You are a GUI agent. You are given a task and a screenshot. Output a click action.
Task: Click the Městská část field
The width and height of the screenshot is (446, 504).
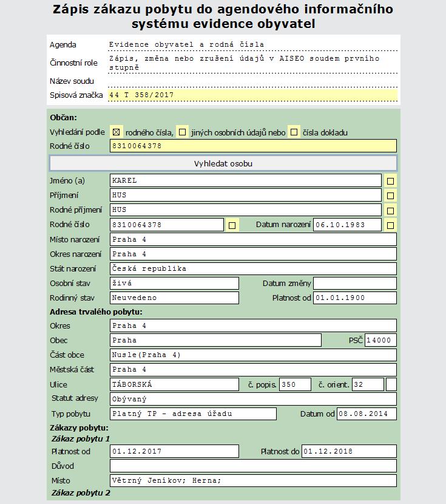(253, 369)
